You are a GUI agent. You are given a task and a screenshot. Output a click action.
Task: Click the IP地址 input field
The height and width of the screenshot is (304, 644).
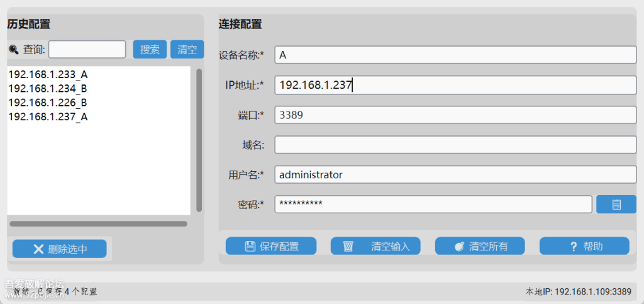(x=455, y=85)
